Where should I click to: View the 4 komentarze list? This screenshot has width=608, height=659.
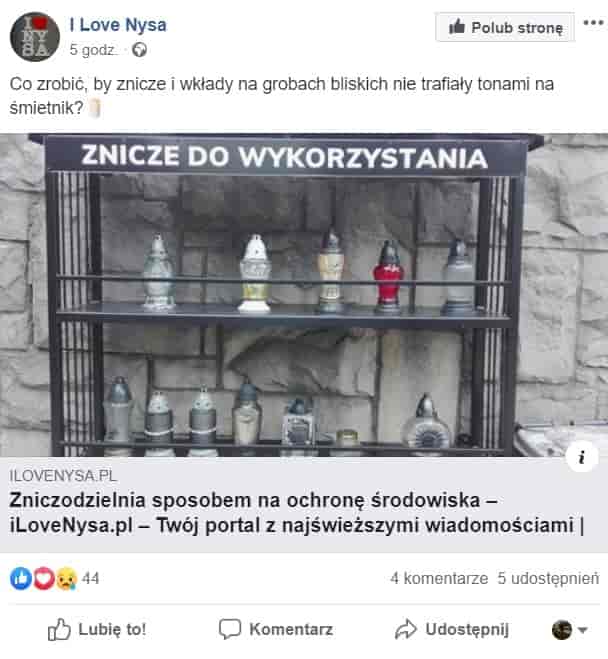(439, 579)
